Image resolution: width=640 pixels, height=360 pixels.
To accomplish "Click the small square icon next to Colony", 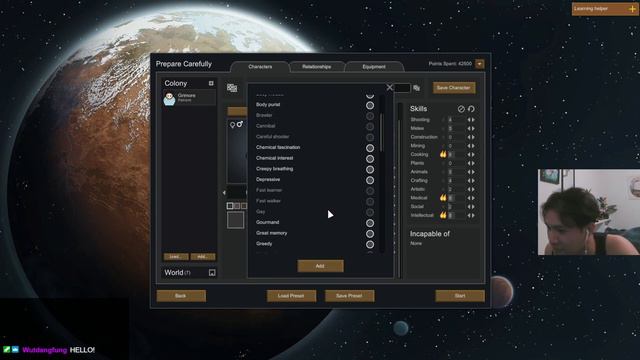I will (211, 83).
